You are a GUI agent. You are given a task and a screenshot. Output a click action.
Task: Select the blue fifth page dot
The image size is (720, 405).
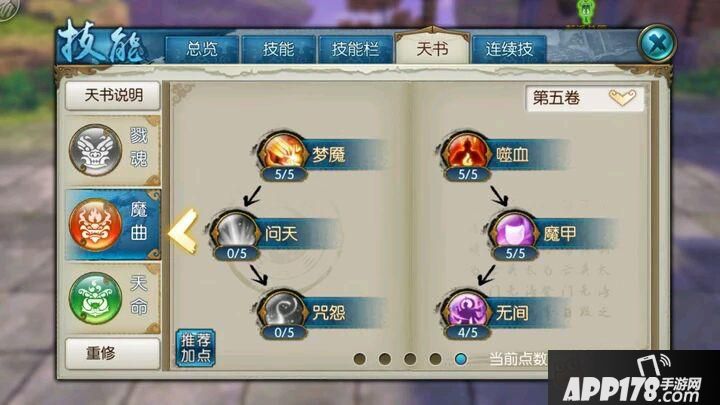click(x=461, y=359)
